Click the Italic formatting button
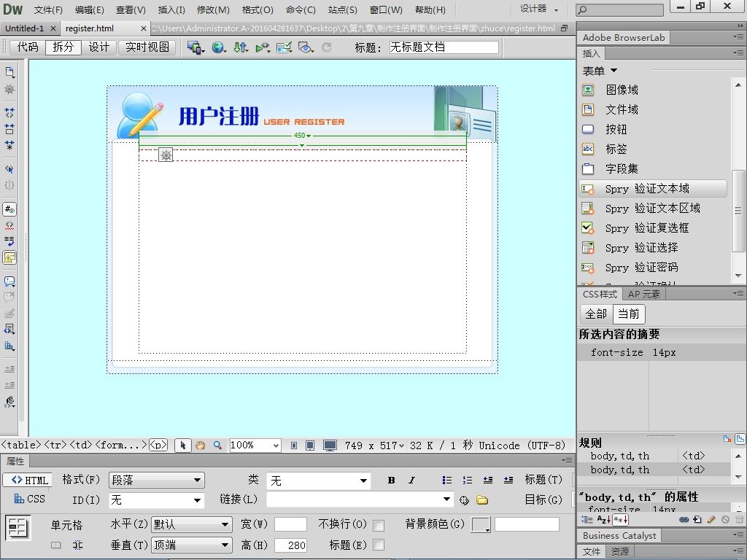The width and height of the screenshot is (747, 560). tap(411, 480)
